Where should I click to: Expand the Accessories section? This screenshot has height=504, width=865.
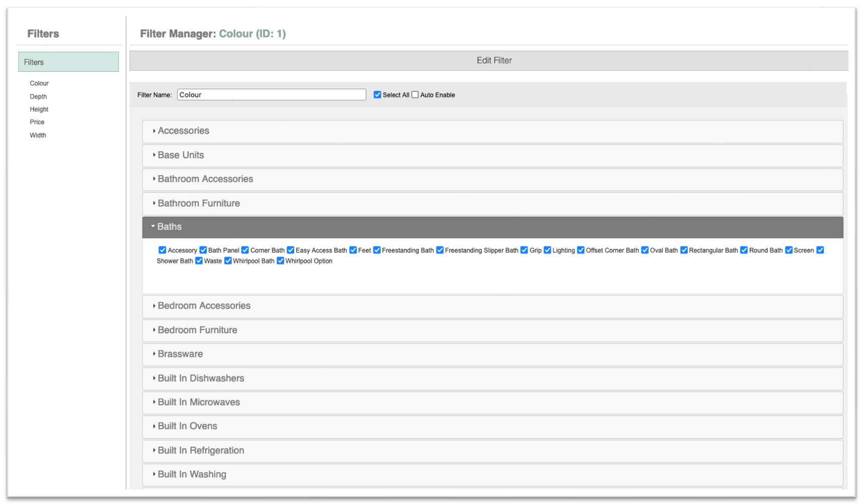pyautogui.click(x=184, y=131)
